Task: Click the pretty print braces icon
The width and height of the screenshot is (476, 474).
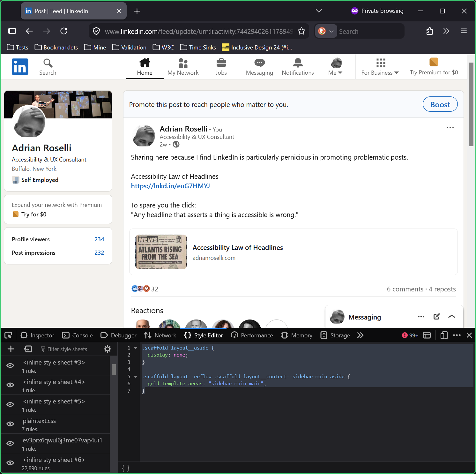Action: (126, 468)
